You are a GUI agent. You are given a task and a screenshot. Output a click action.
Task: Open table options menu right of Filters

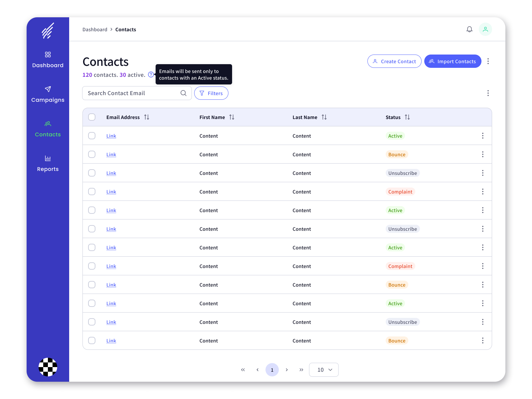point(488,93)
